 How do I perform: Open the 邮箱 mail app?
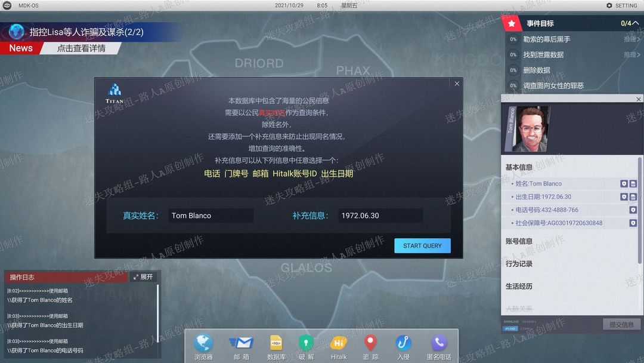click(241, 346)
